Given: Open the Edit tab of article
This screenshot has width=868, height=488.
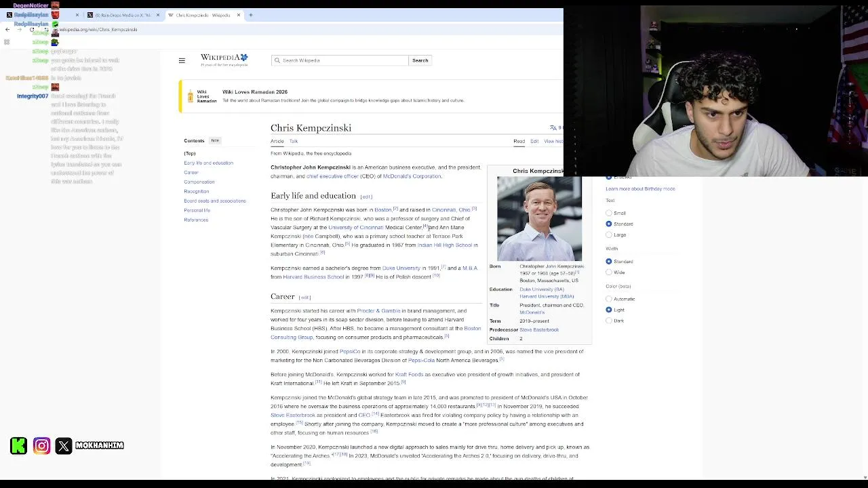Looking at the screenshot, I should (x=534, y=141).
